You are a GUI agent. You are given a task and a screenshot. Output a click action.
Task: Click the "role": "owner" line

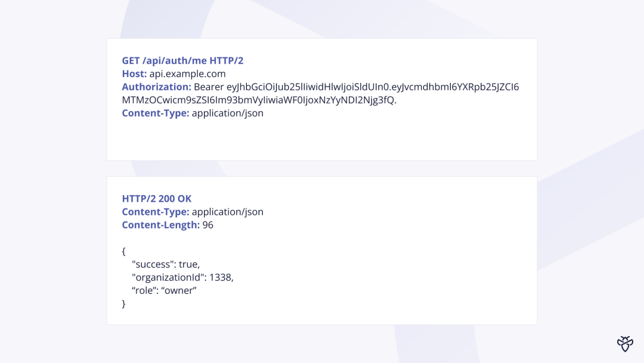pos(165,291)
